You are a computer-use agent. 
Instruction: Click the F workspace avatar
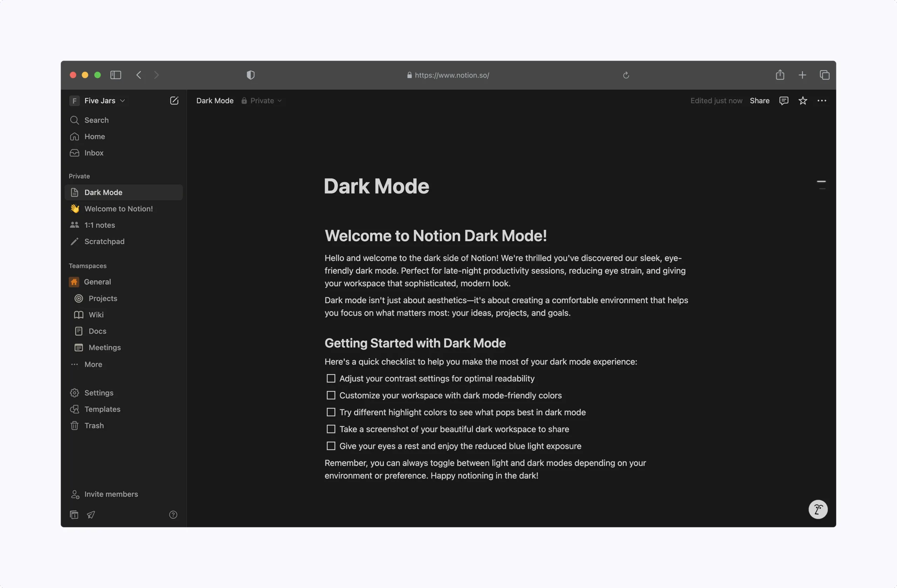74,101
